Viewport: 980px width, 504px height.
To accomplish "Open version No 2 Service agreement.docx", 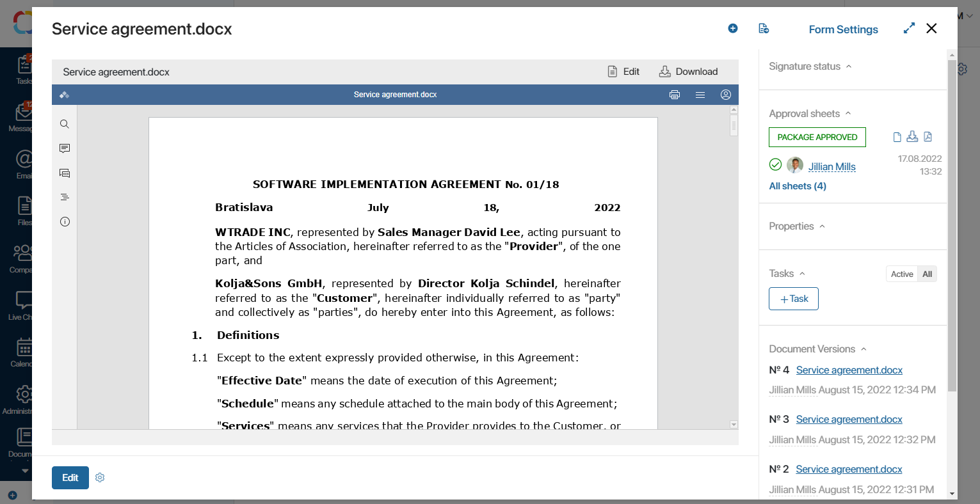I will 849,469.
